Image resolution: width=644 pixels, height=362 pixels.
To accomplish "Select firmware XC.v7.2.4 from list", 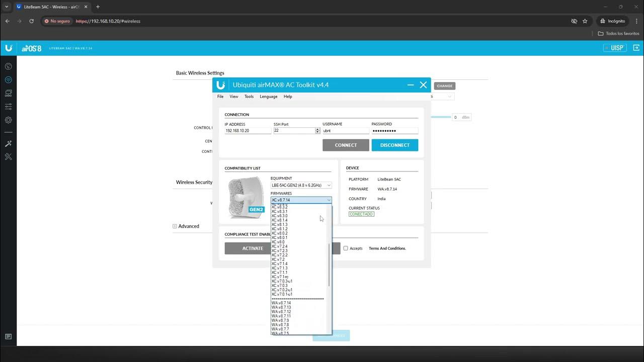I will pyautogui.click(x=280, y=246).
